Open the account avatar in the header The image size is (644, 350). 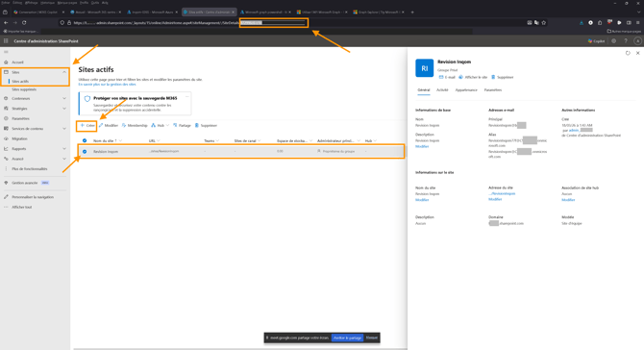[x=637, y=41]
